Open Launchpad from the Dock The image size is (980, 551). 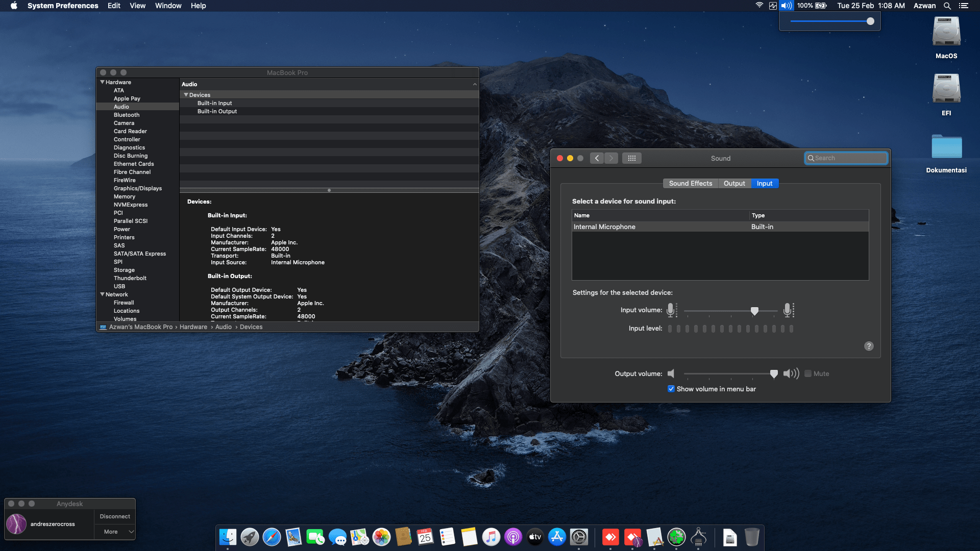coord(250,537)
